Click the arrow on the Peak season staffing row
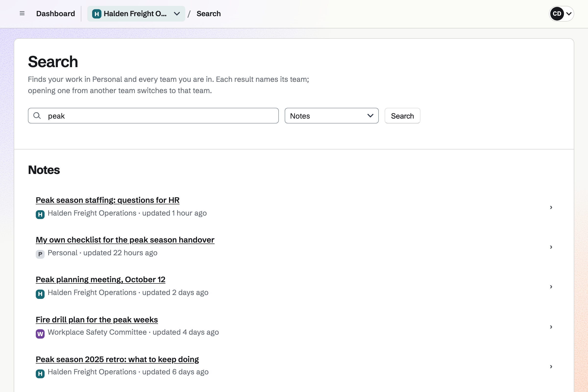The height and width of the screenshot is (392, 588). [551, 207]
